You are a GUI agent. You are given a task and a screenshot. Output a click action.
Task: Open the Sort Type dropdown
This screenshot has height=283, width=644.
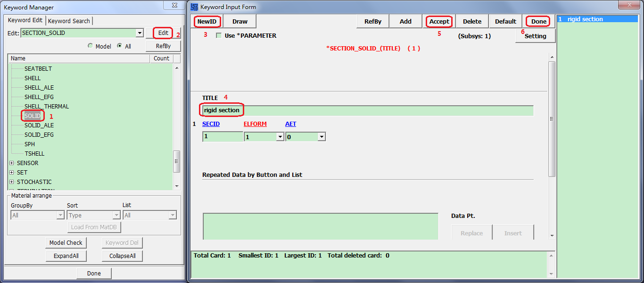click(116, 215)
